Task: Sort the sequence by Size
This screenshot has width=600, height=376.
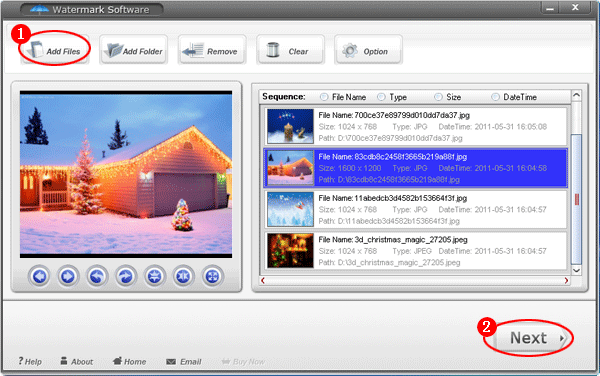Action: [x=439, y=97]
